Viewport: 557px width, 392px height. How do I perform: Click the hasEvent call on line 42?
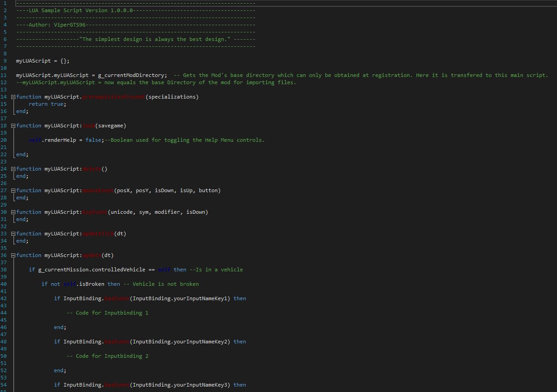click(117, 298)
